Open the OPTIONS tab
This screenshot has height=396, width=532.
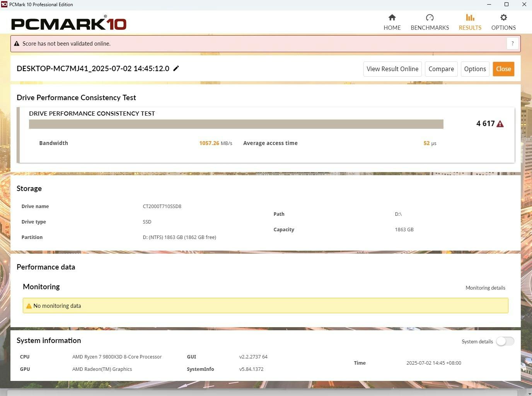503,22
